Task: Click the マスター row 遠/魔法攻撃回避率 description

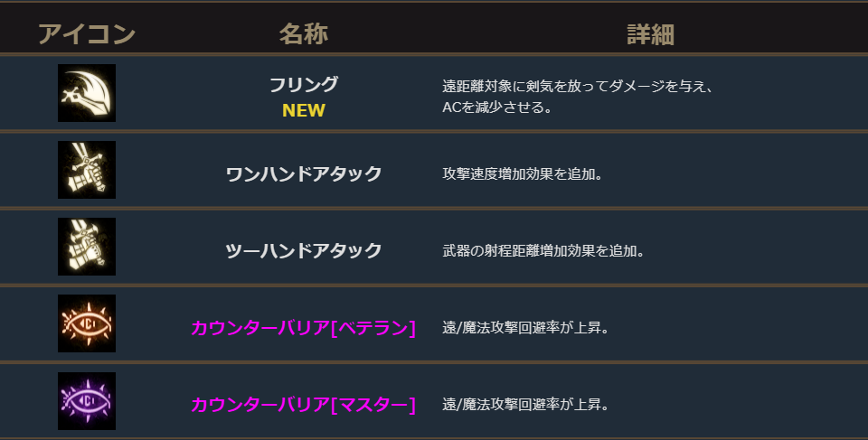Action: [524, 404]
